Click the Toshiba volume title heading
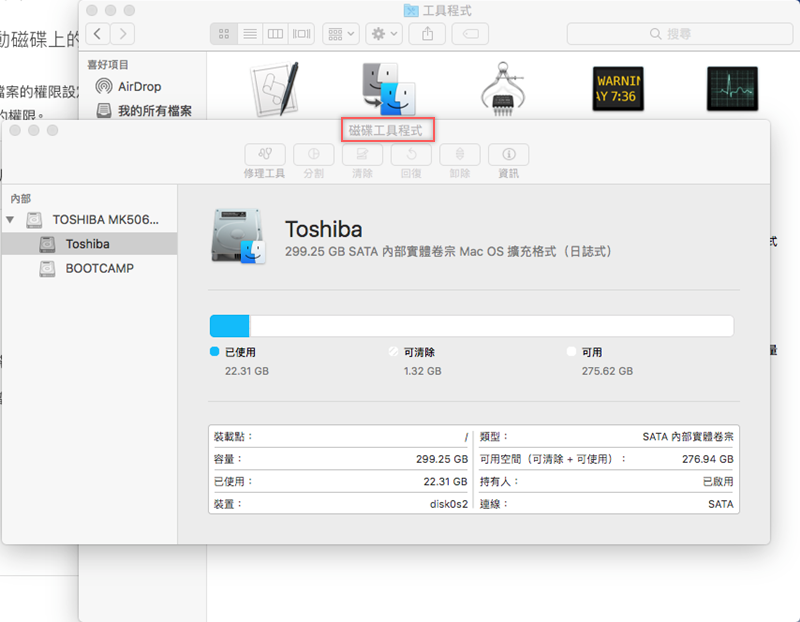The image size is (800, 622). (323, 229)
